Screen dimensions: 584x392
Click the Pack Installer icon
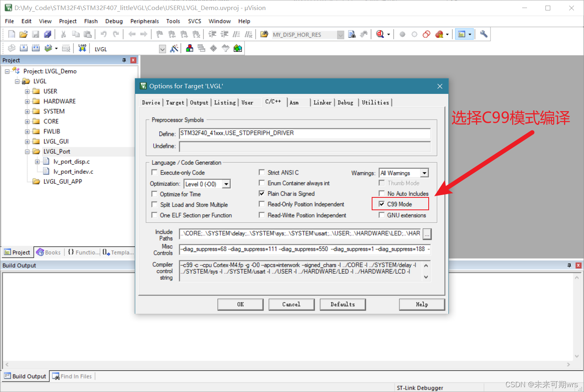click(238, 49)
